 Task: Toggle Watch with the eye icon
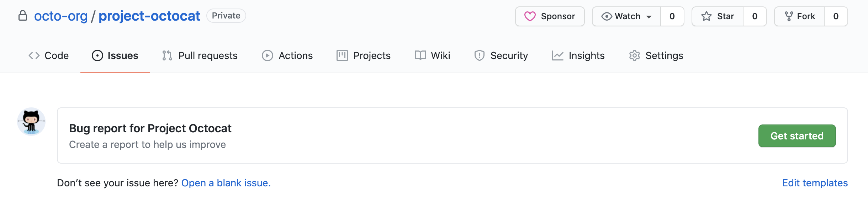coord(607,16)
